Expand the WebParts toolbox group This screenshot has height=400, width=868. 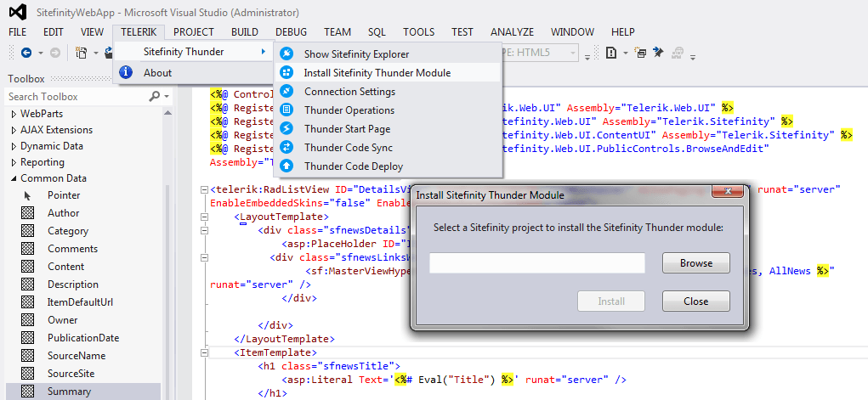(13, 114)
